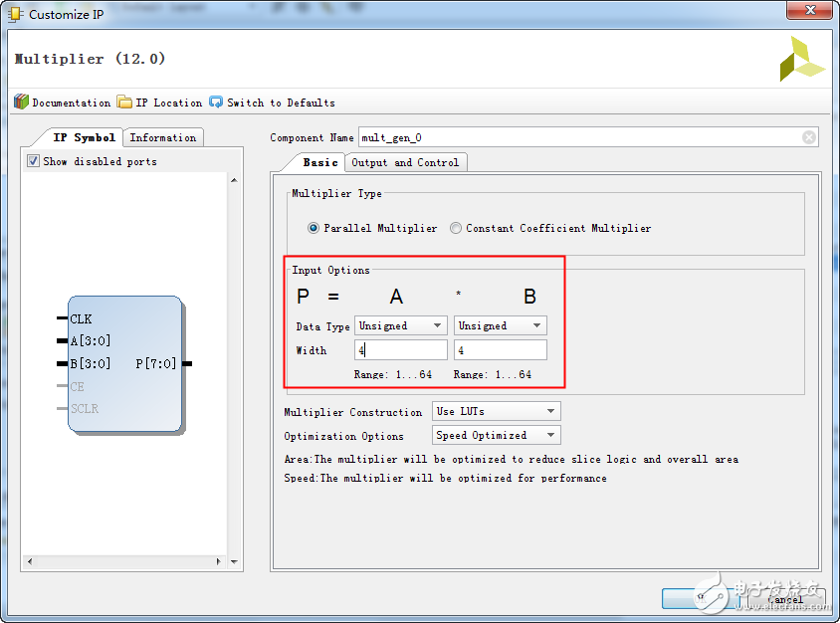Select Constant Coefficient Multiplier option
Viewport: 840px width, 623px height.
click(456, 228)
